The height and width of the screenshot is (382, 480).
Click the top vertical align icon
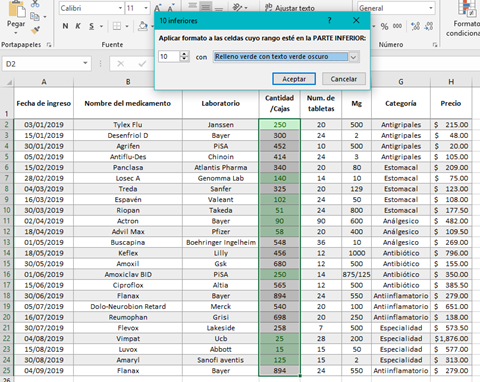coord(192,6)
